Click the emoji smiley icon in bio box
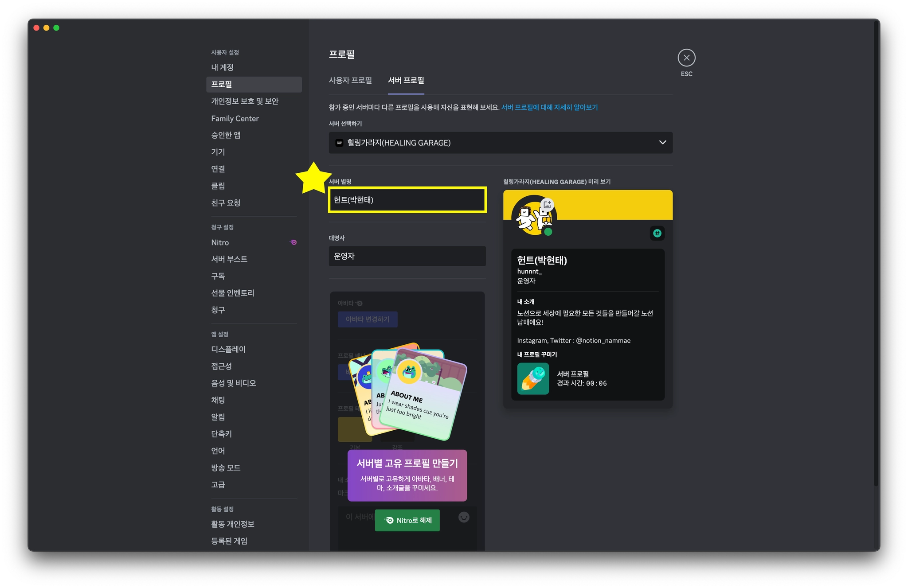Viewport: 908px width, 588px height. click(x=464, y=517)
